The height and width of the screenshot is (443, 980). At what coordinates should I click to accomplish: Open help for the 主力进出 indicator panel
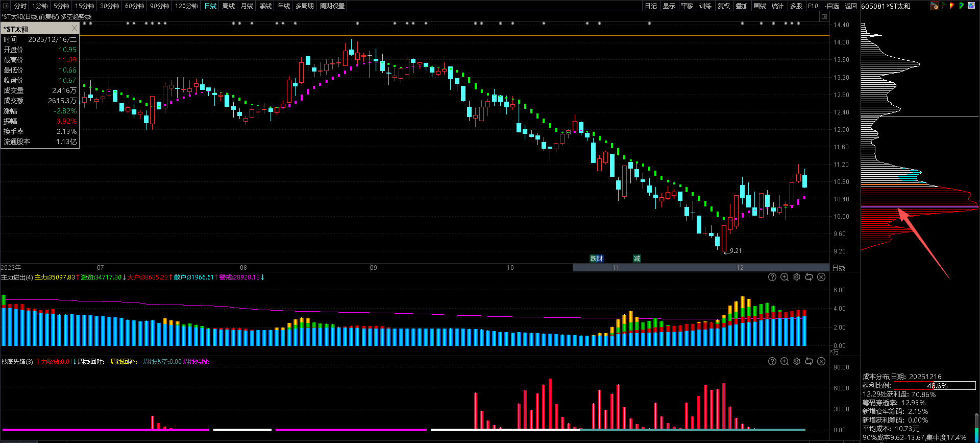[772, 277]
